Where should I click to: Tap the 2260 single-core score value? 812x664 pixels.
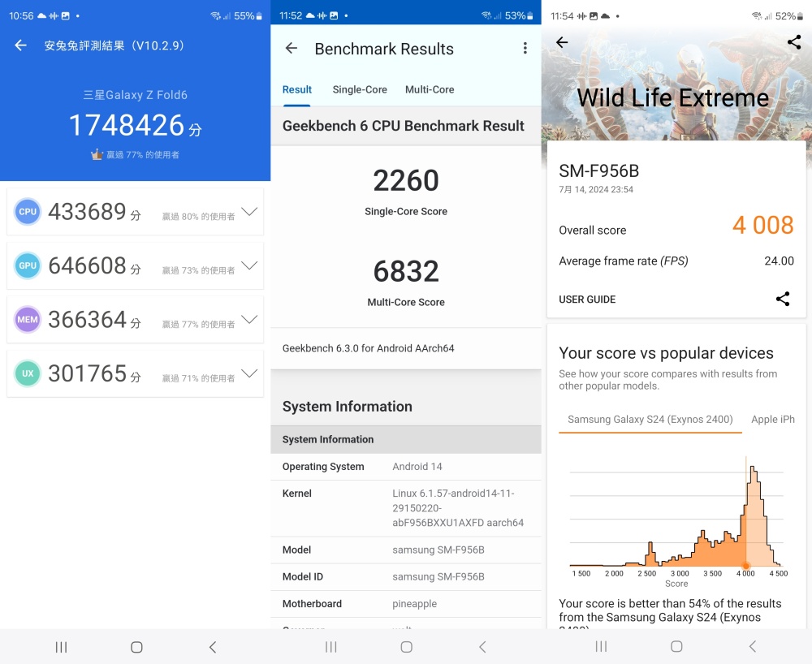(406, 180)
